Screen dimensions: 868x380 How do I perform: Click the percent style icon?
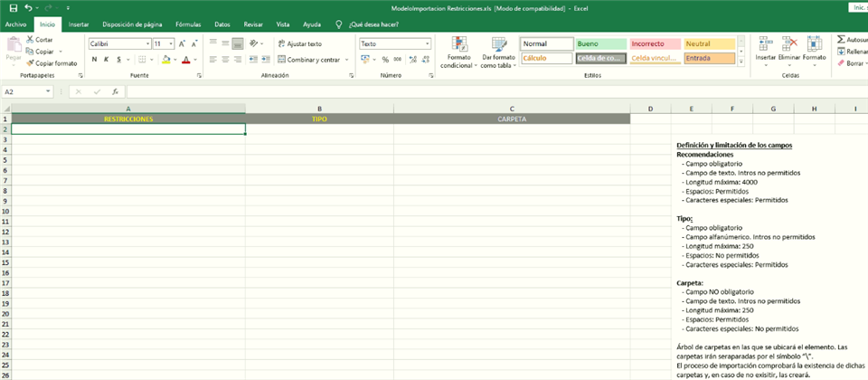pos(385,60)
